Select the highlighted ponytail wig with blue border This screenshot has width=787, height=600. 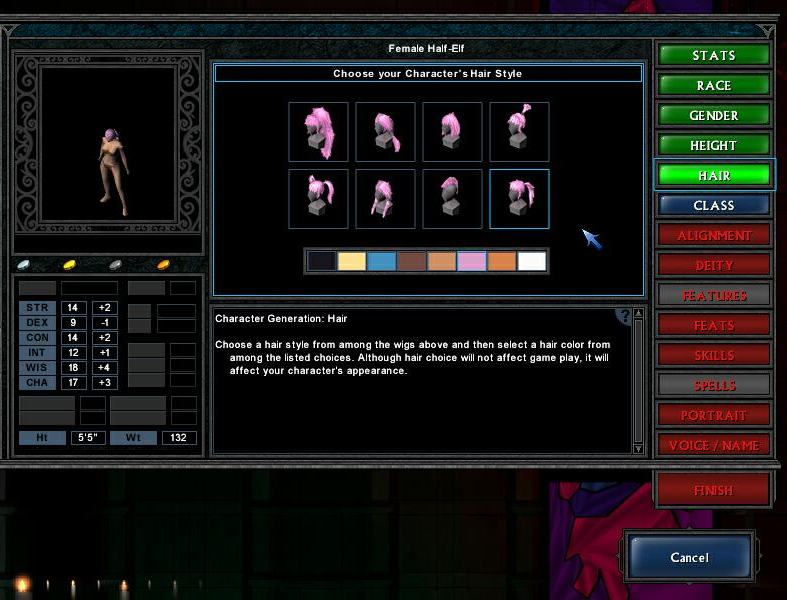point(519,199)
